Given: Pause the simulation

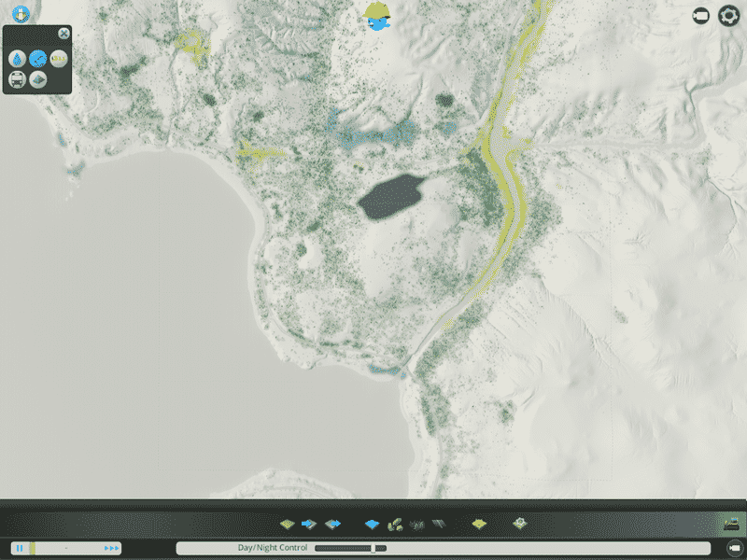Looking at the screenshot, I should coord(19,548).
